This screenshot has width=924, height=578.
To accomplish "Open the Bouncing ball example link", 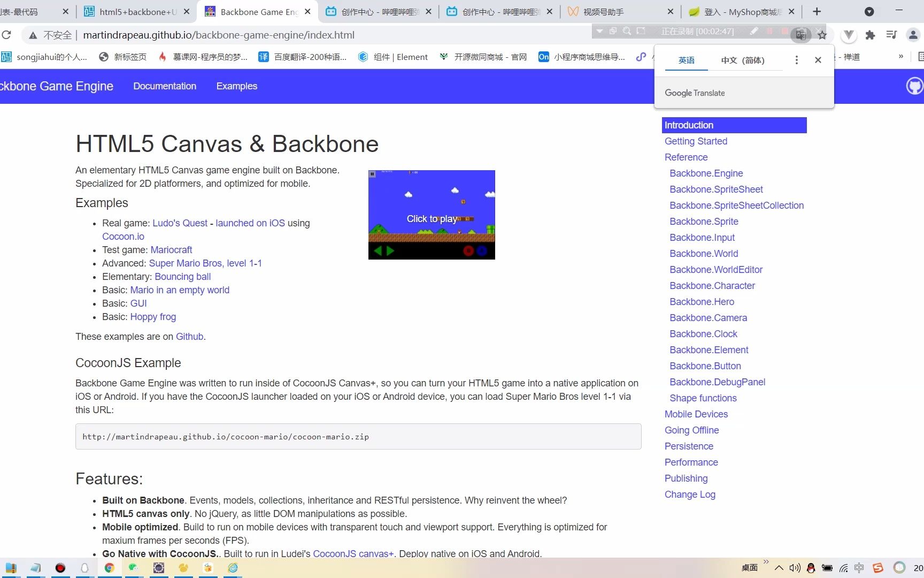I will (182, 277).
